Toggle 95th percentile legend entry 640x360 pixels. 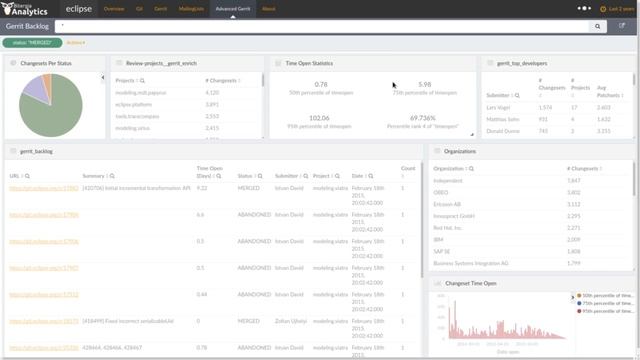606,311
